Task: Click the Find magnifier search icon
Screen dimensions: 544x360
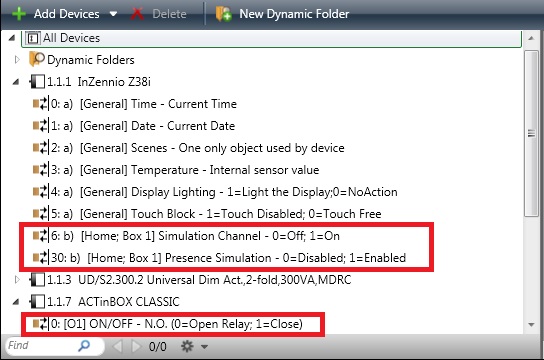Action: click(84, 345)
